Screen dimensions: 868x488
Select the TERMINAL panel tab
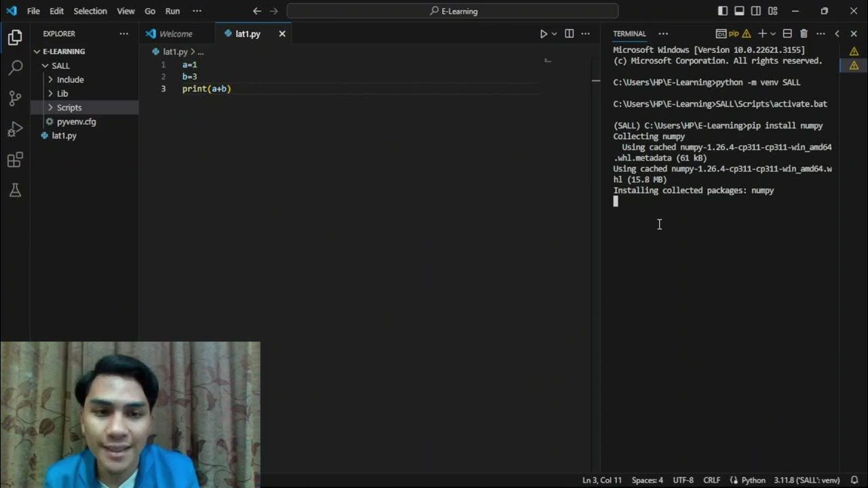pyautogui.click(x=629, y=34)
